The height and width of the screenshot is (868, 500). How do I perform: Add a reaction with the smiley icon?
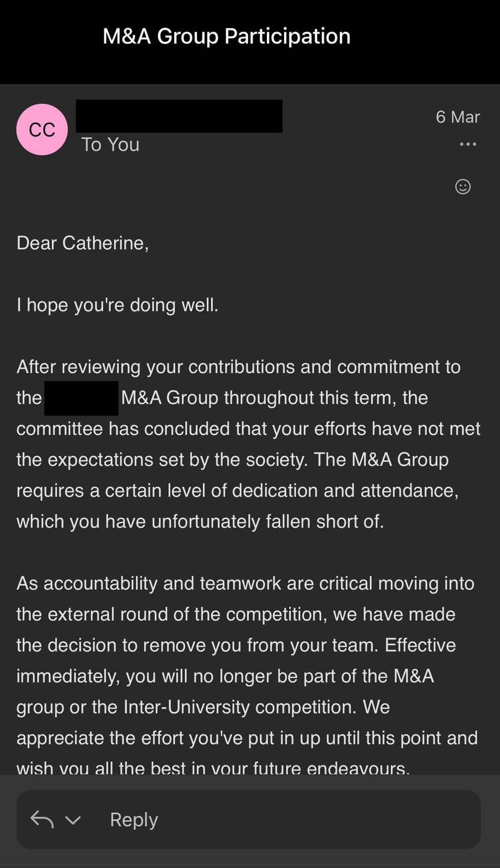click(462, 187)
